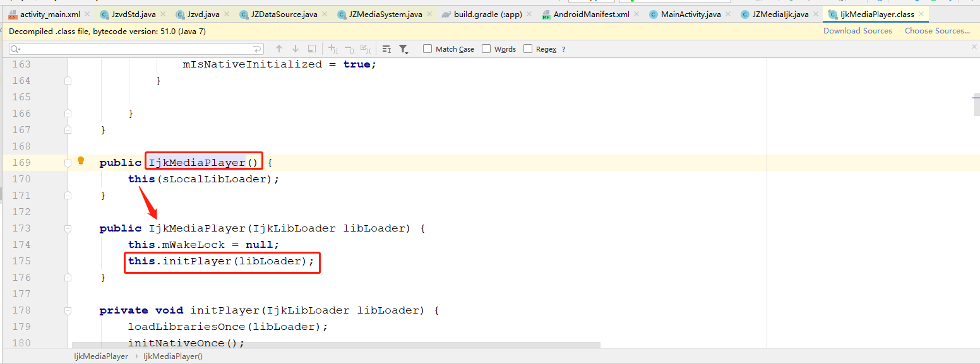Close the JZDataSource.java tab

click(325, 14)
